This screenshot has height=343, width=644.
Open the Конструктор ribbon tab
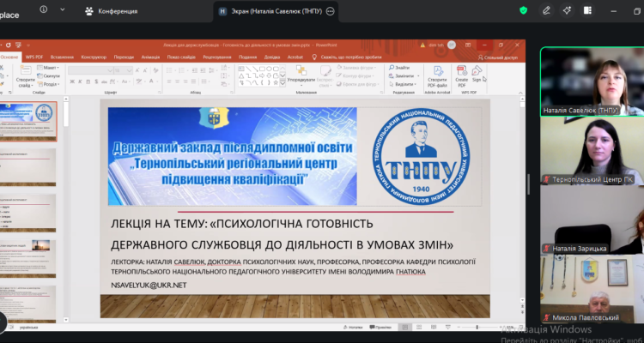pos(93,57)
